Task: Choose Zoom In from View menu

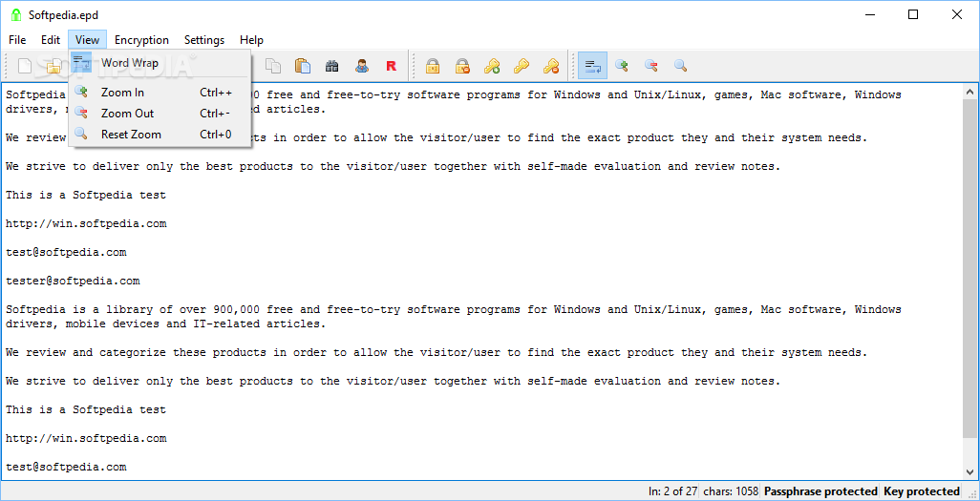Action: click(160, 93)
